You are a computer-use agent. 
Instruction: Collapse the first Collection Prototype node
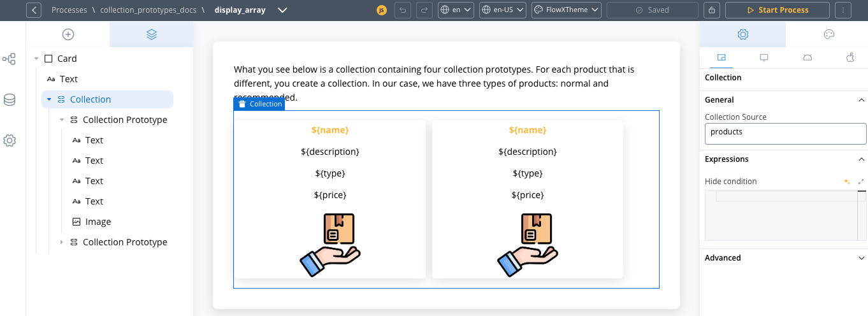62,120
